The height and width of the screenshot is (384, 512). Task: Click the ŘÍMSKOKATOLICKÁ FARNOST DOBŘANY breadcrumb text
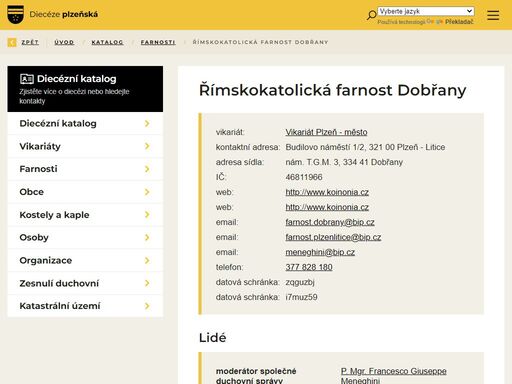tap(260, 42)
